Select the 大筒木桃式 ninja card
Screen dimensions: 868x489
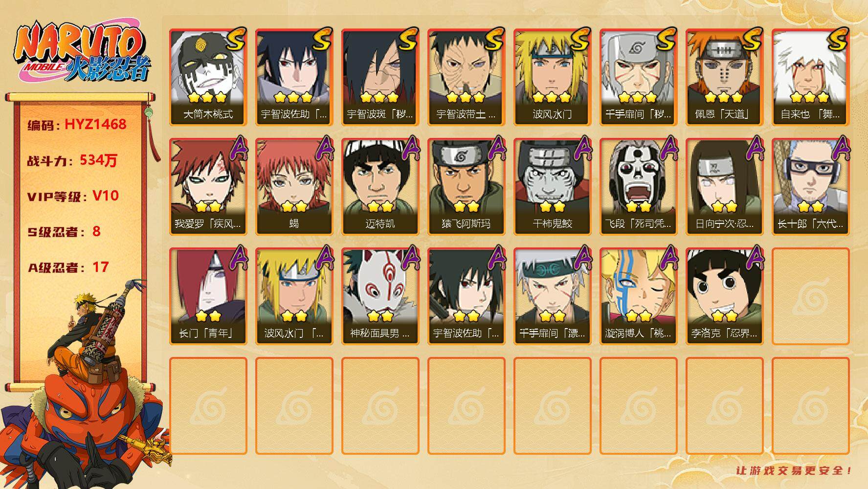coord(208,77)
